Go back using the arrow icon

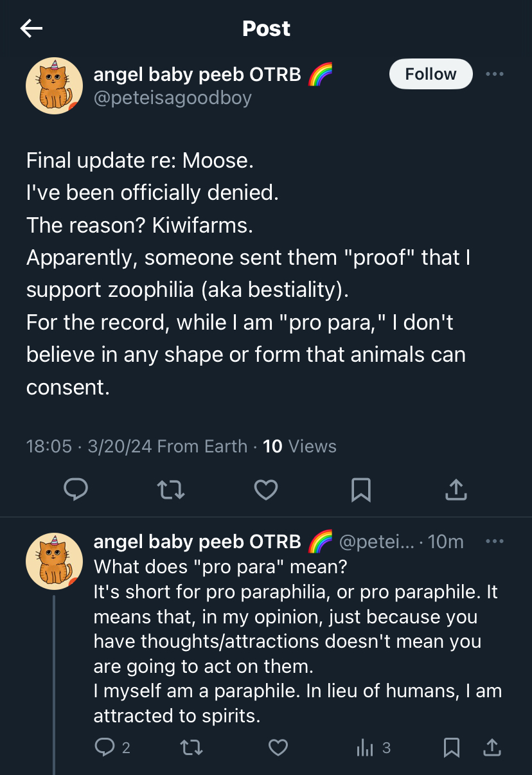coord(31,28)
